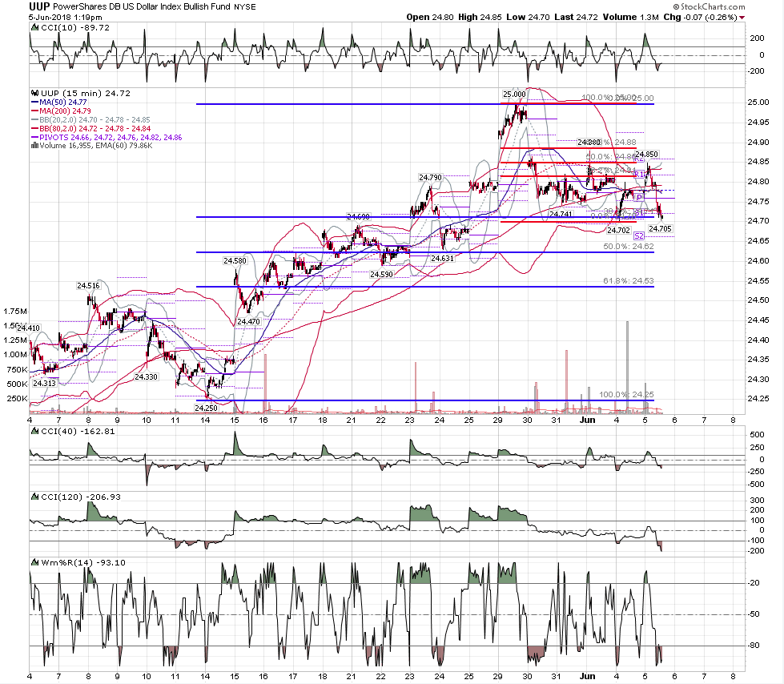The image size is (784, 684).
Task: Click the 24.250 price low label
Action: [x=206, y=408]
